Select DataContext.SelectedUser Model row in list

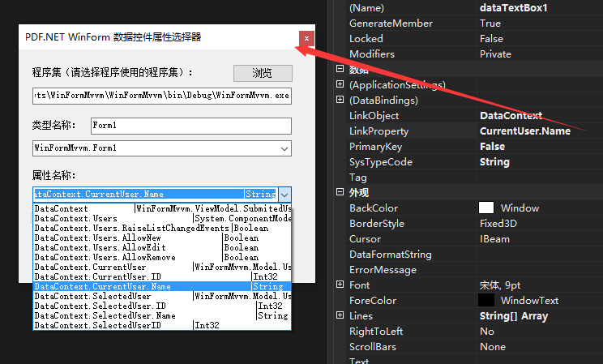162,296
